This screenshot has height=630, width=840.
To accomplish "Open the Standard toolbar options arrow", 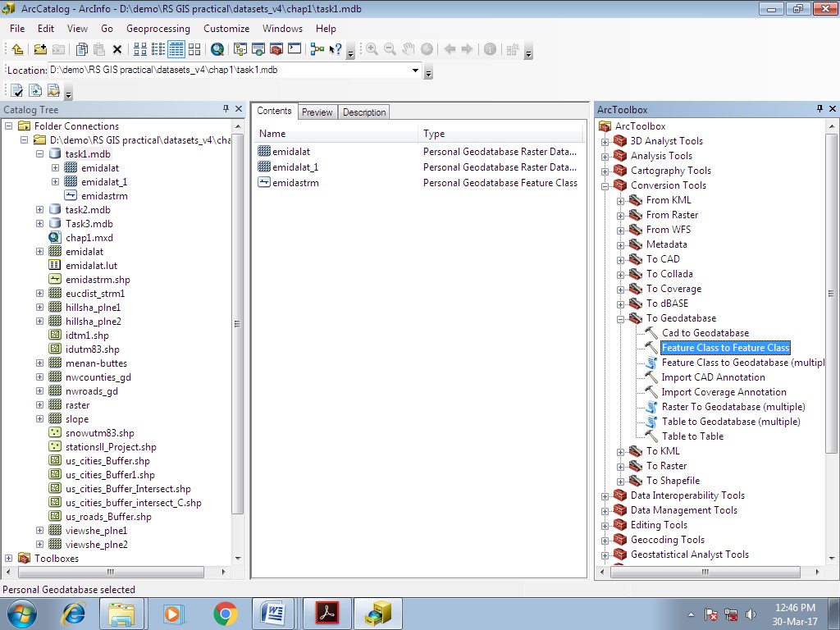I will (x=350, y=52).
